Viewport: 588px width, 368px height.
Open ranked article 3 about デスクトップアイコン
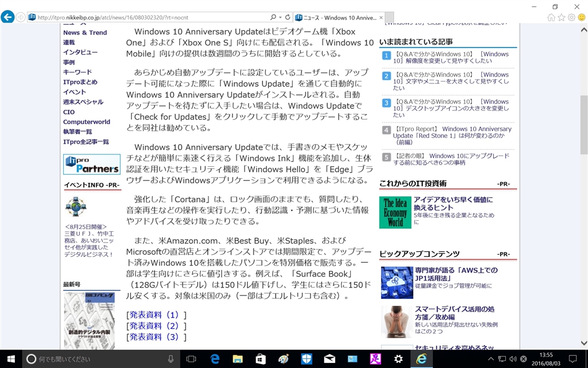pos(451,108)
